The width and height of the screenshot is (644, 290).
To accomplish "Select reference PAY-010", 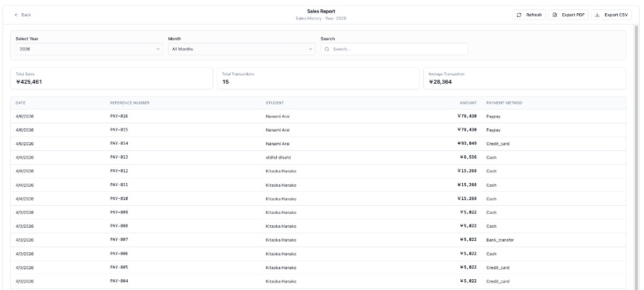I will coord(119,198).
